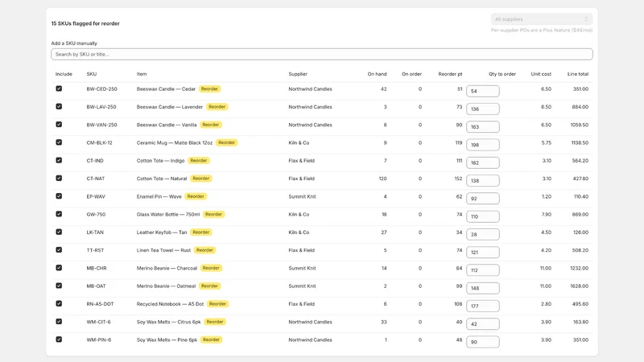Deselect the WM-CIT-6 checkbox
The image size is (644, 362).
pos(59,321)
